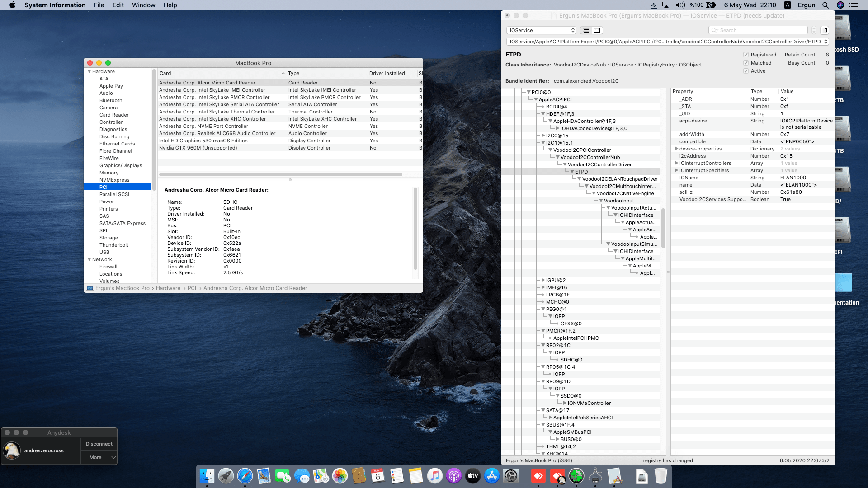Switch IORegistryExplorer to column view icon

[x=597, y=30]
